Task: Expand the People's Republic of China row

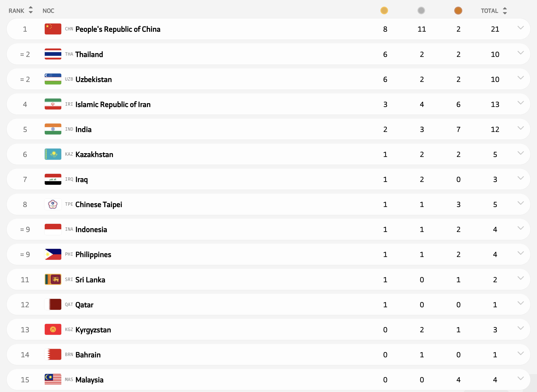Action: (520, 28)
